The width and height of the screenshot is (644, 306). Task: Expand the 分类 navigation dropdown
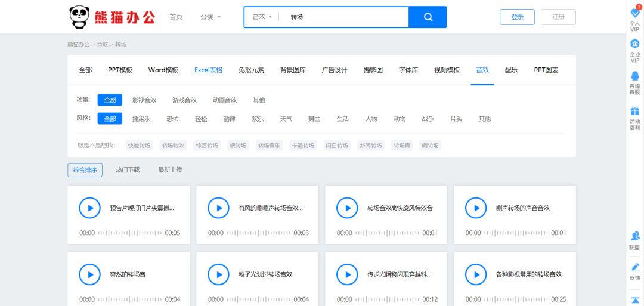point(210,17)
